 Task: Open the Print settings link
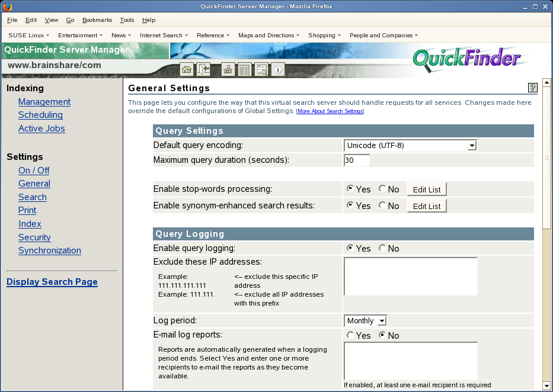point(27,210)
